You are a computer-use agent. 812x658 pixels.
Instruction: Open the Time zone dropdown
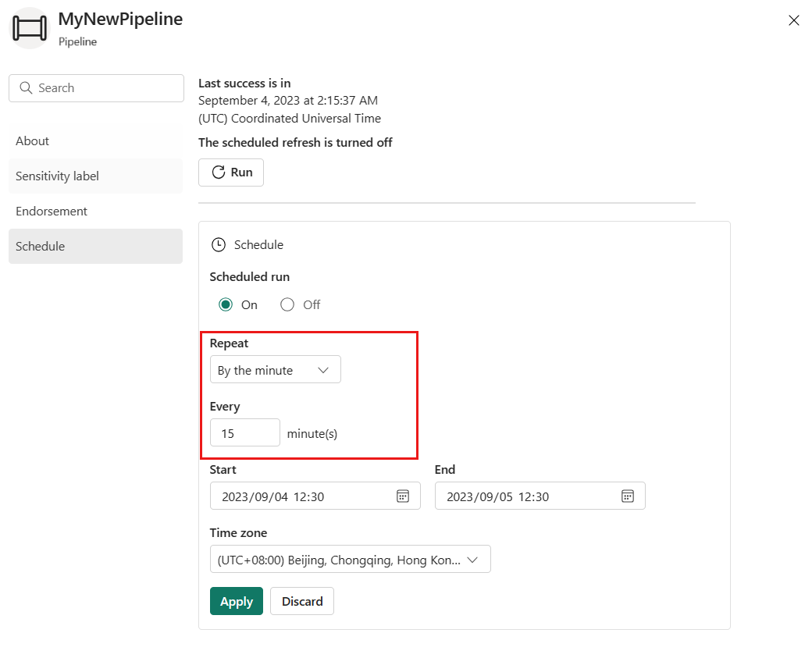(x=350, y=559)
